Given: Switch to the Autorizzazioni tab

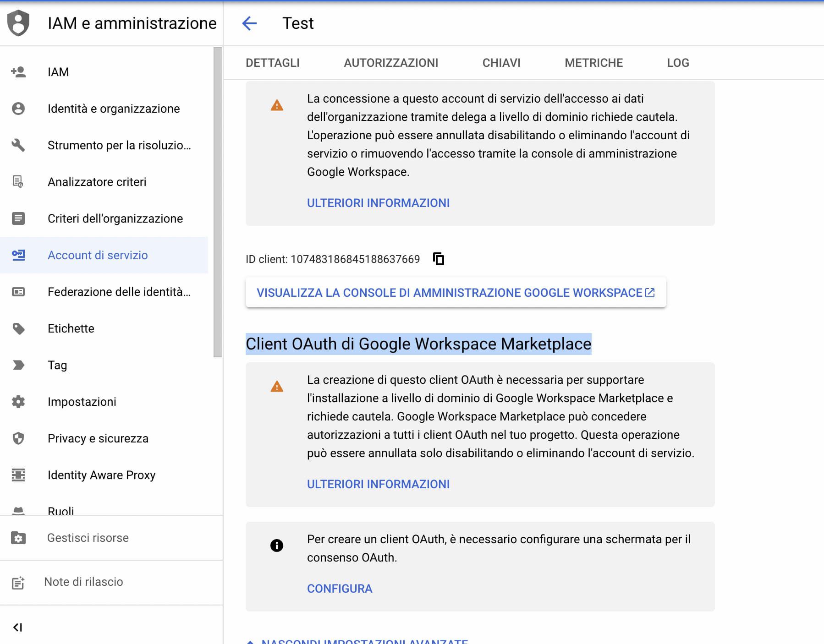Looking at the screenshot, I should tap(390, 63).
